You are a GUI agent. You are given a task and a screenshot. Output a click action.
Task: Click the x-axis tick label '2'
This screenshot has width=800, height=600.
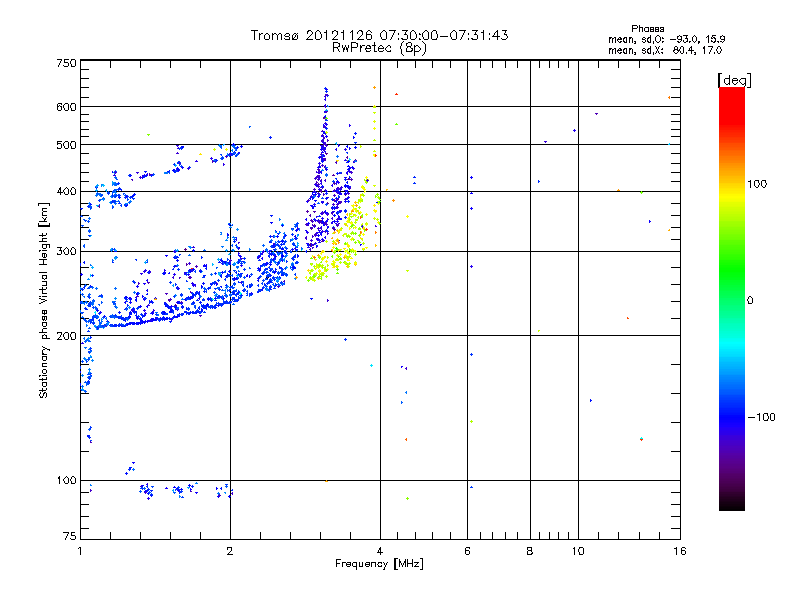[230, 551]
